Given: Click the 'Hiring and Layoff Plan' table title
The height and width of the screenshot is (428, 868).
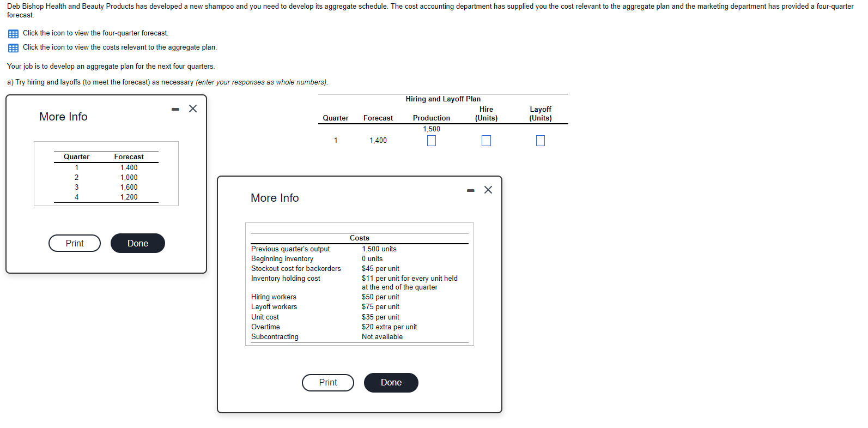Looking at the screenshot, I should (443, 99).
